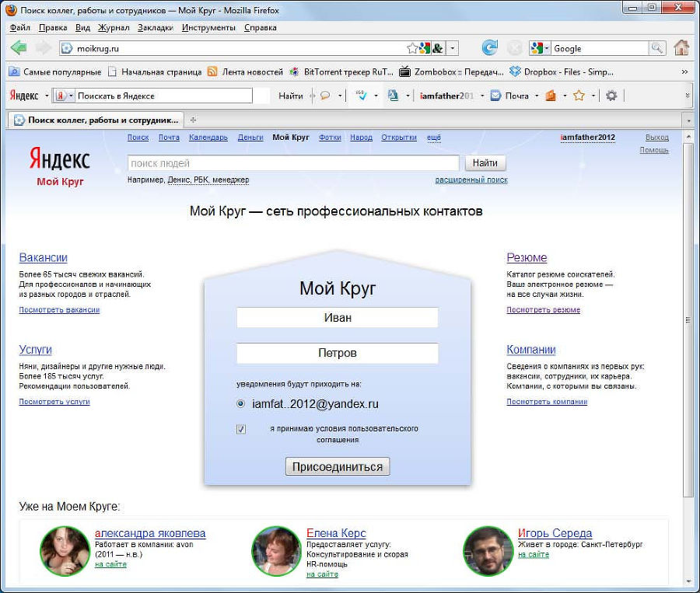Open the Лента новостей RSS feed bookmark
Viewport: 700px width, 593px height.
pos(246,72)
